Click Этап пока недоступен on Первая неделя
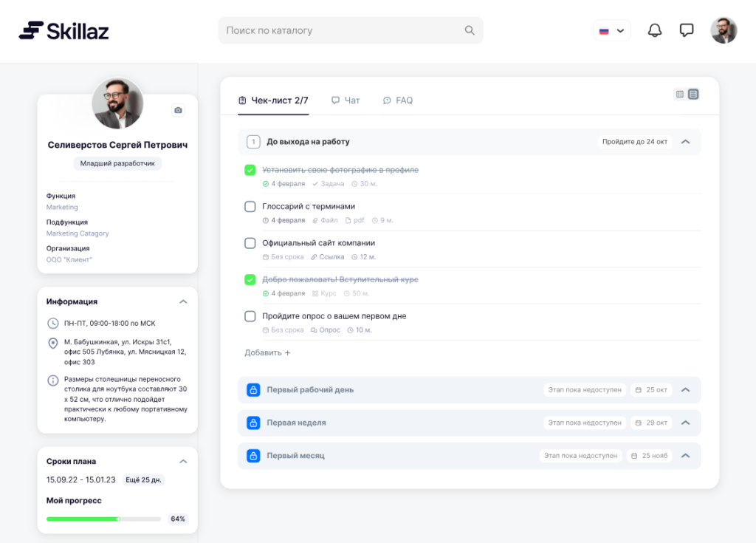This screenshot has width=756, height=543. (x=585, y=423)
